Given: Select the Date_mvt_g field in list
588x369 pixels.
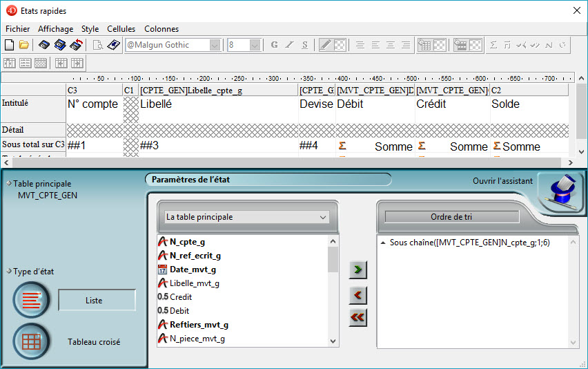Looking at the screenshot, I should (193, 269).
